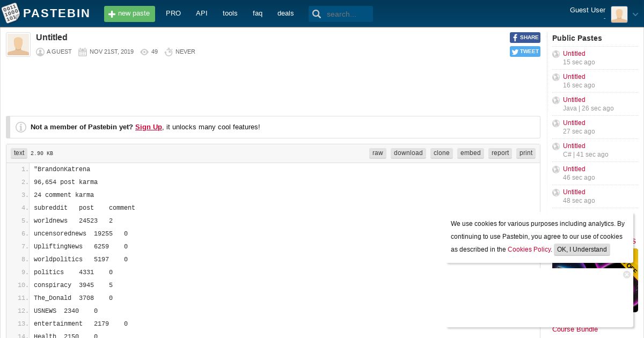This screenshot has height=338, width=644.
Task: Click the text syntax label button
Action: (x=19, y=153)
